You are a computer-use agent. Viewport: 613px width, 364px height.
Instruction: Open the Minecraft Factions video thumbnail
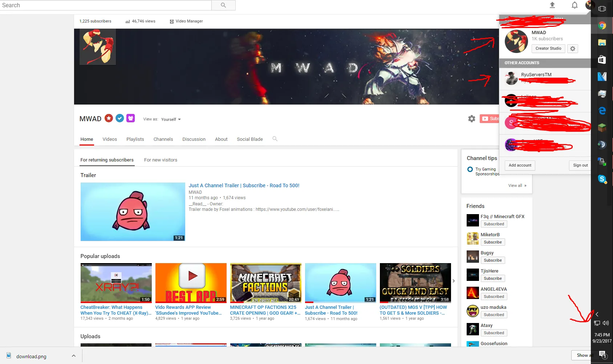tap(265, 283)
